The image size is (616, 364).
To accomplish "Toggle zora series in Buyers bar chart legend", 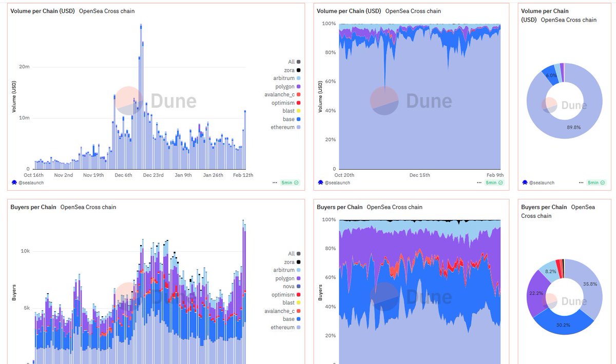I will [x=292, y=262].
